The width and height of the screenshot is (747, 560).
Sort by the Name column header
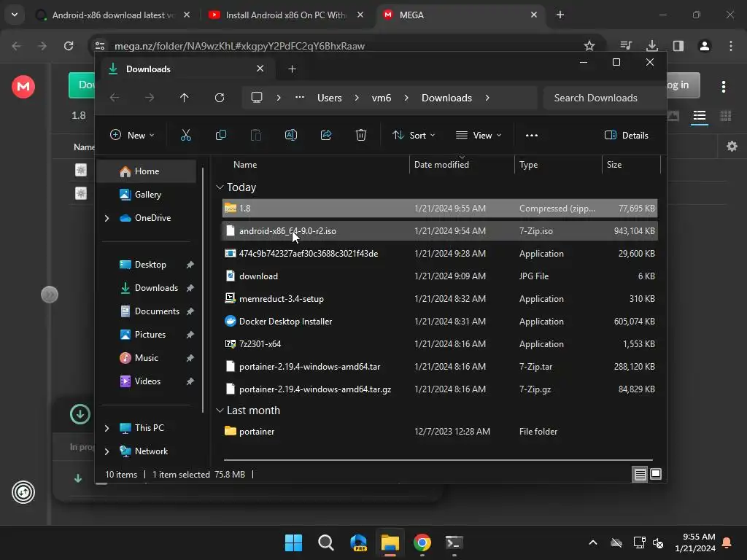[x=314, y=164]
